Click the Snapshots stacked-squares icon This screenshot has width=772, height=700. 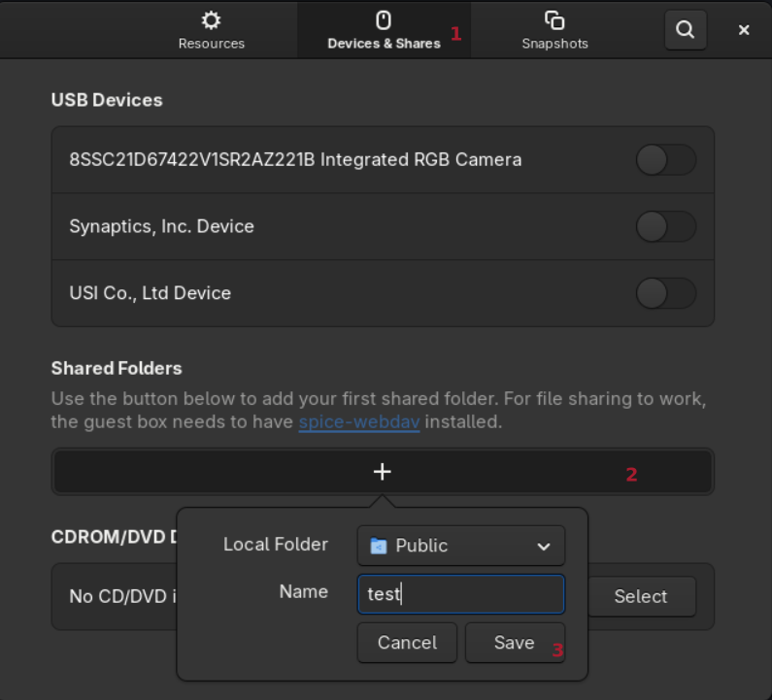554,20
